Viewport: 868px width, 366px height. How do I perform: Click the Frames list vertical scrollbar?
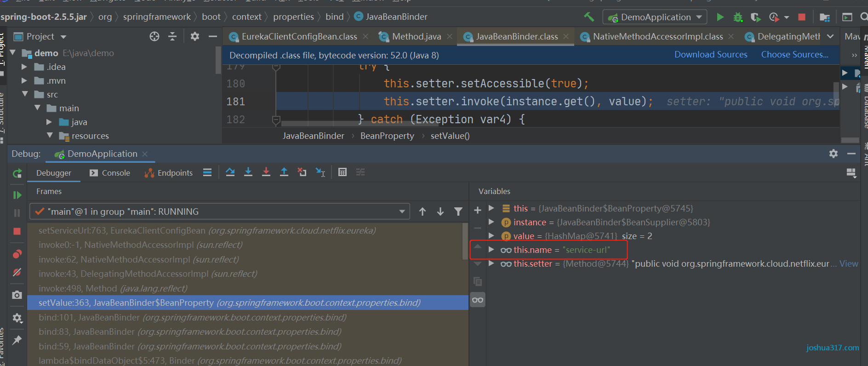[x=465, y=241]
